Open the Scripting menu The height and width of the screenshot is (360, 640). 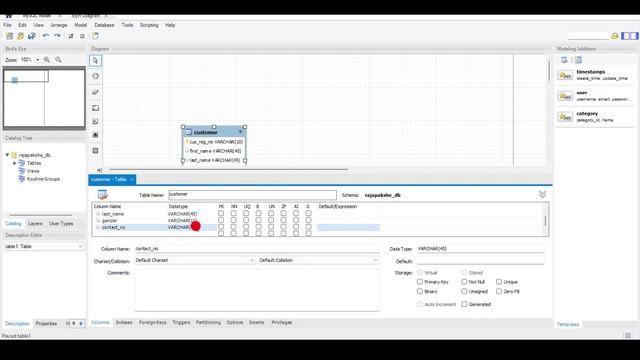149,25
